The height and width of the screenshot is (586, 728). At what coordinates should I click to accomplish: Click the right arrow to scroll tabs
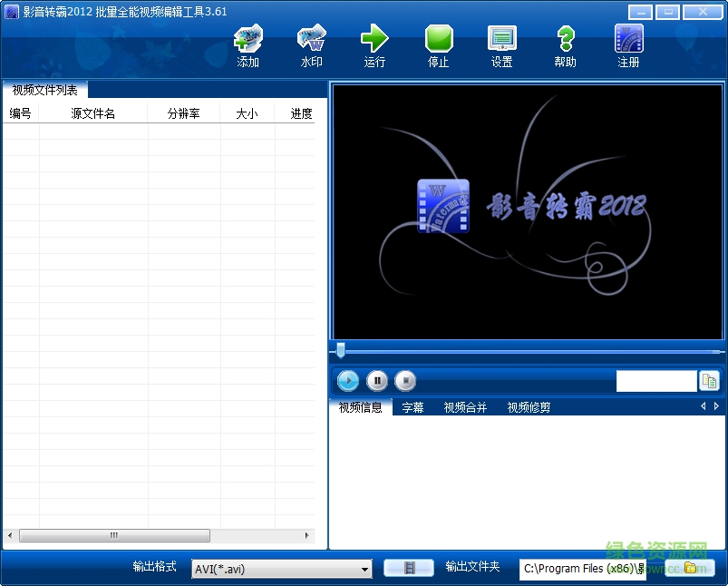(714, 407)
